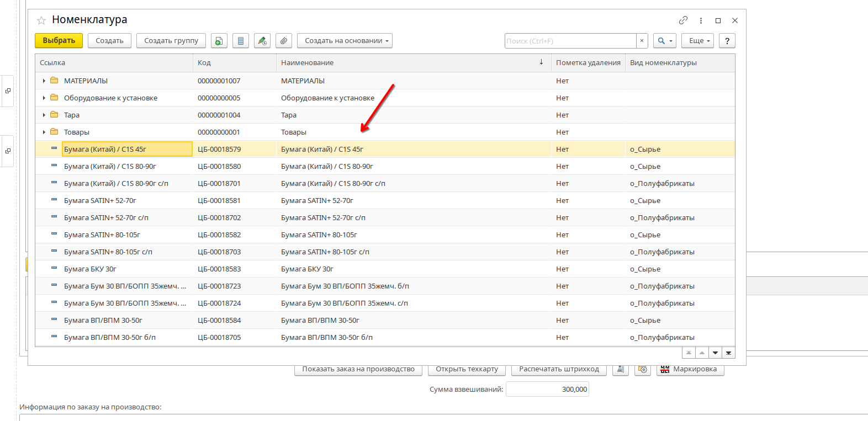The width and height of the screenshot is (868, 421).
Task: Click inside the Поиск (Ctrl+F) field
Action: point(570,41)
